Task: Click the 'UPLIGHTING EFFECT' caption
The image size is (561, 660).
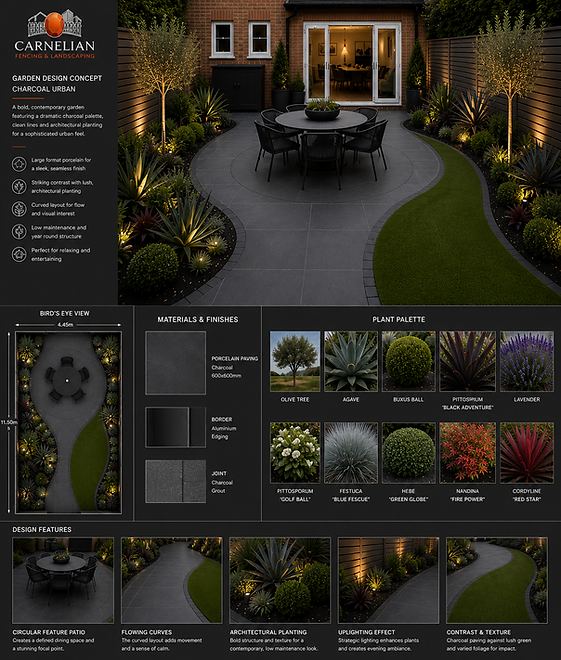Action: 367,632
